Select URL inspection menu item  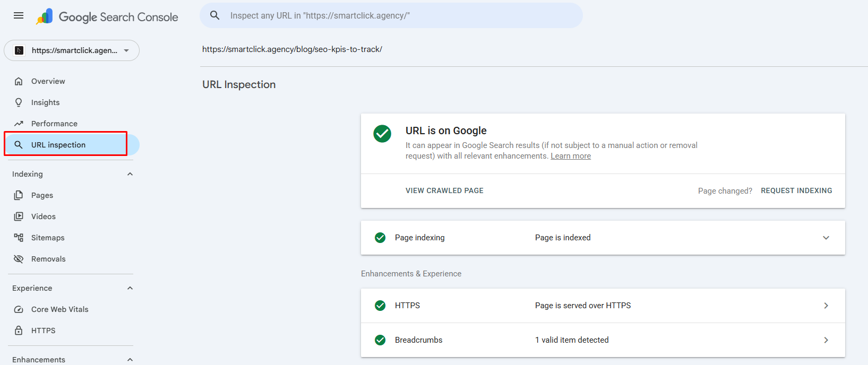(x=71, y=145)
